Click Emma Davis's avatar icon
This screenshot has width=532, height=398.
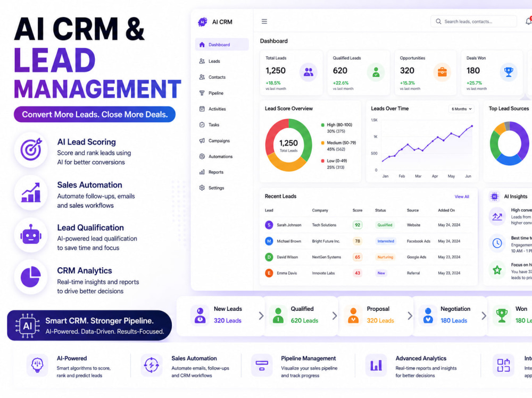269,273
